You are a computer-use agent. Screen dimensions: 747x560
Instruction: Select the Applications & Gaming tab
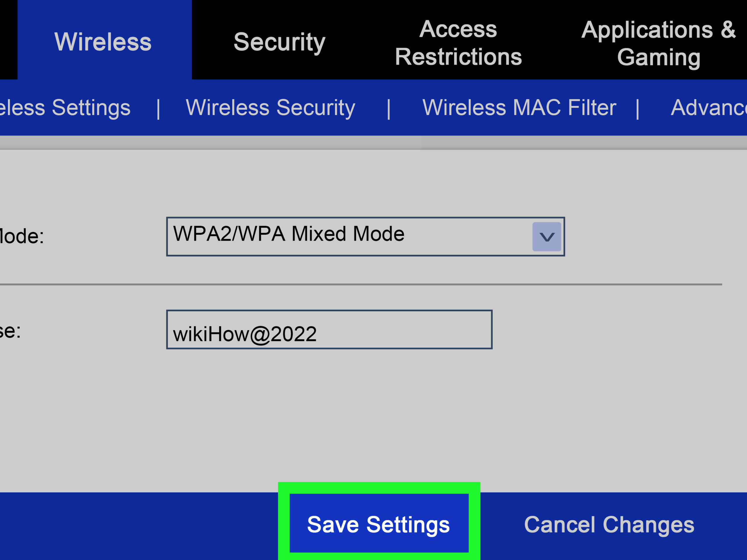tap(658, 43)
